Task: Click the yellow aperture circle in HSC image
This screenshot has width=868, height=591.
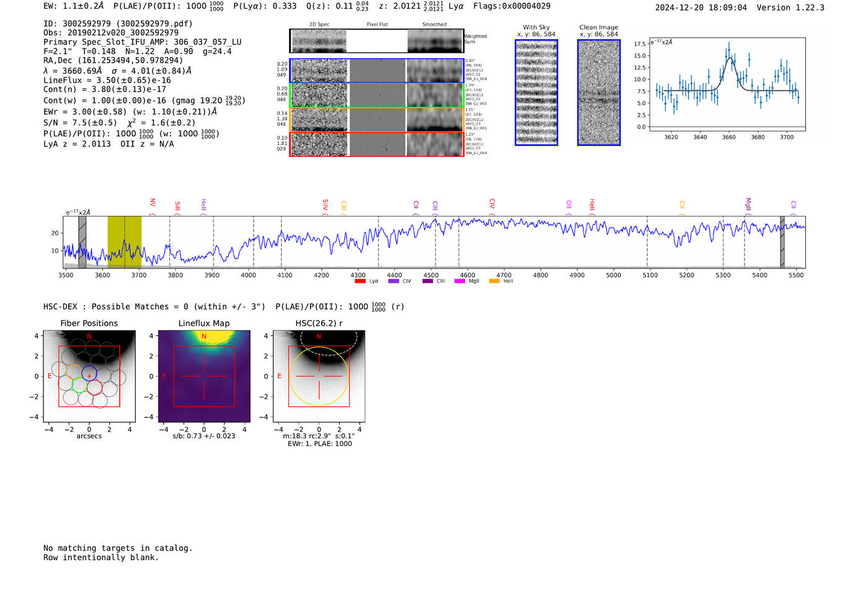Action: [x=319, y=376]
